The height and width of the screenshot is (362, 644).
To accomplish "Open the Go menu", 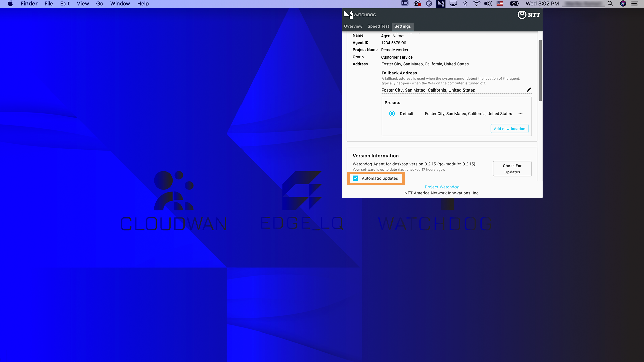I will (x=99, y=4).
